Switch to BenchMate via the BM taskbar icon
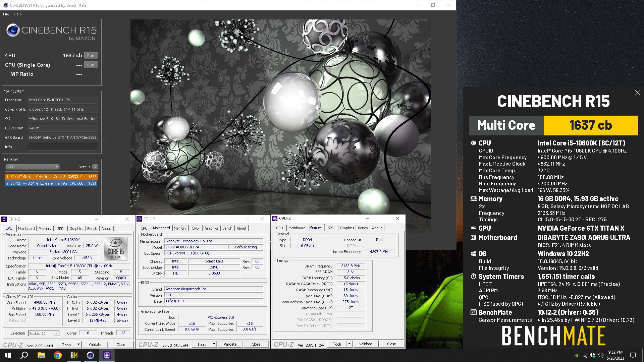This screenshot has width=644, height=362. [74, 355]
